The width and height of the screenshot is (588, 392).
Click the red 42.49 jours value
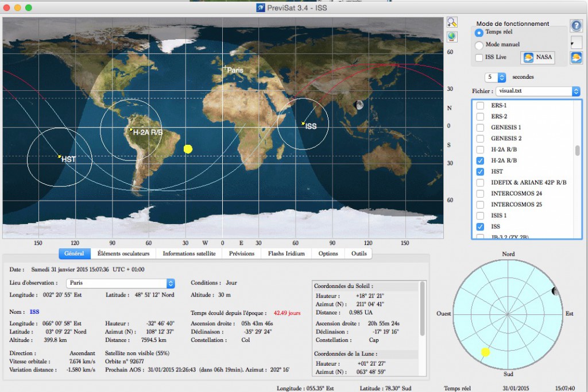(x=287, y=313)
